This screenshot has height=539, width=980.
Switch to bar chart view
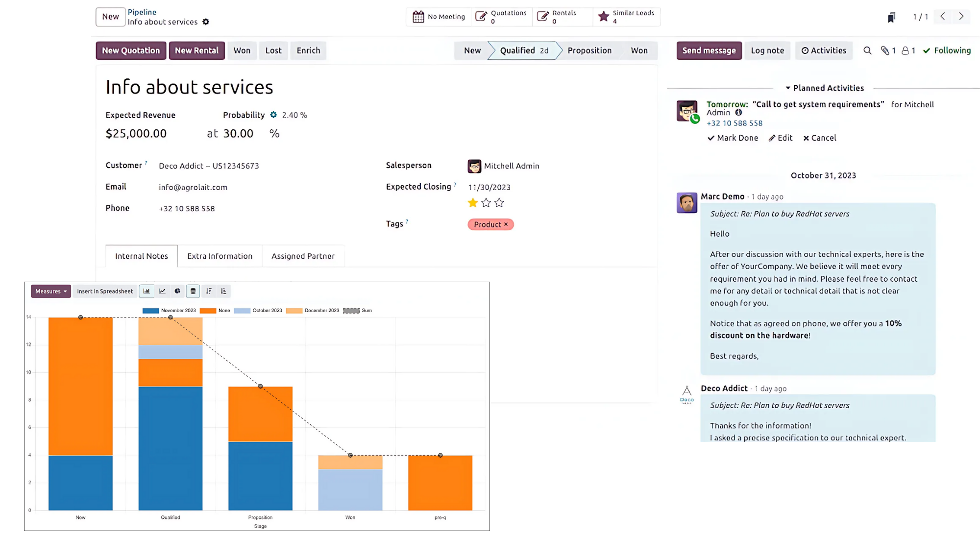[147, 291]
